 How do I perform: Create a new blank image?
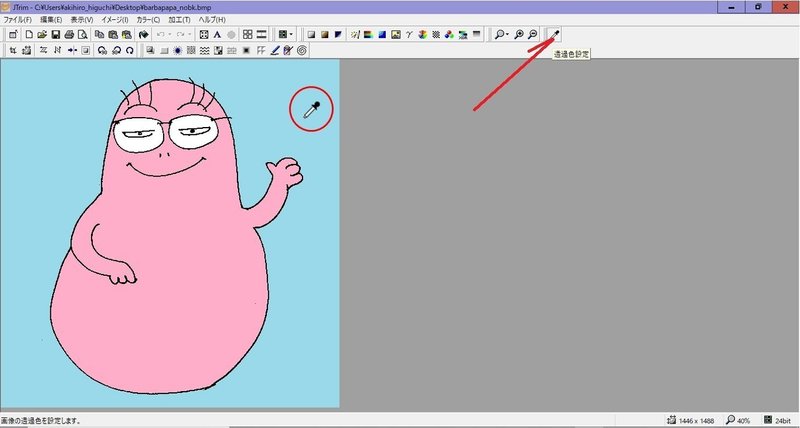(x=29, y=35)
